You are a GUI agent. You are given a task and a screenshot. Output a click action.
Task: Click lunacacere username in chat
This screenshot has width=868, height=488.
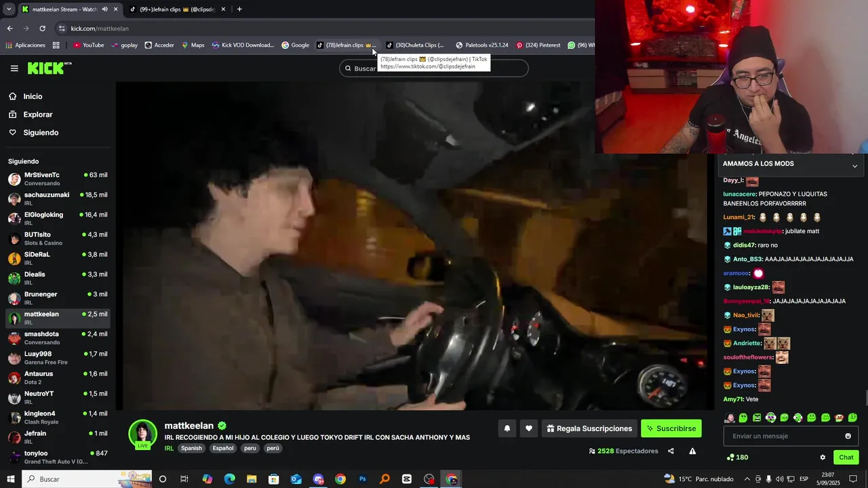point(739,194)
